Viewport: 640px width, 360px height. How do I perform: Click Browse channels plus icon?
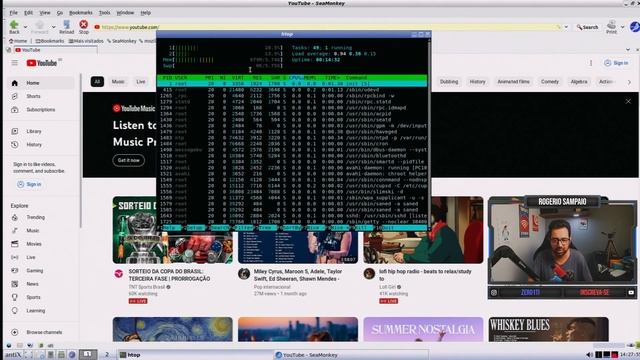pos(15,332)
